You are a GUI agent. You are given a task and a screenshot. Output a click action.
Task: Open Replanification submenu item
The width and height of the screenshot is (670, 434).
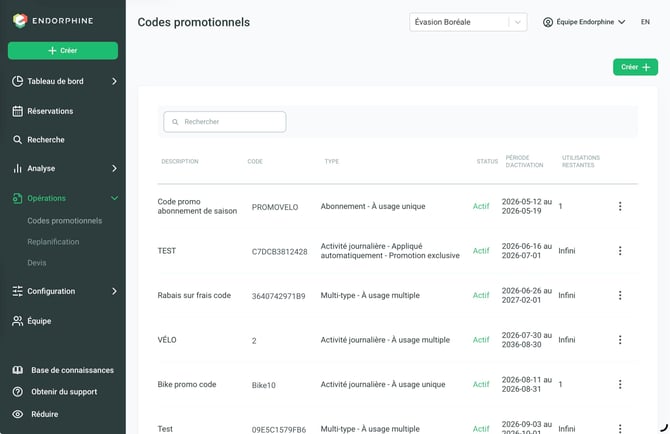(53, 242)
